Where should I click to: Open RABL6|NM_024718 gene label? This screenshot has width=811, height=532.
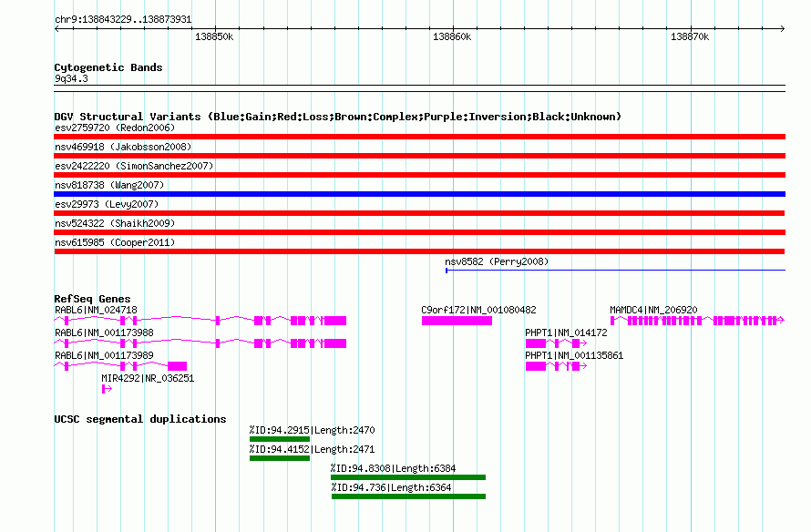click(x=96, y=311)
